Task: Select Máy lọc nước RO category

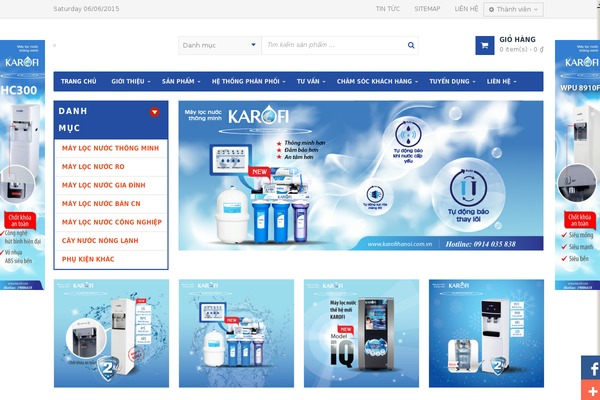Action: 93,167
